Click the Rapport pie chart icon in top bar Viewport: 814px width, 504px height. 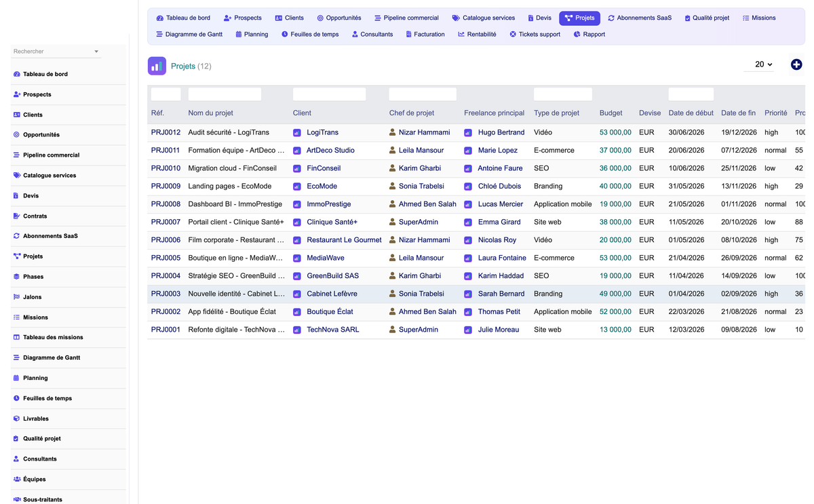pos(577,34)
